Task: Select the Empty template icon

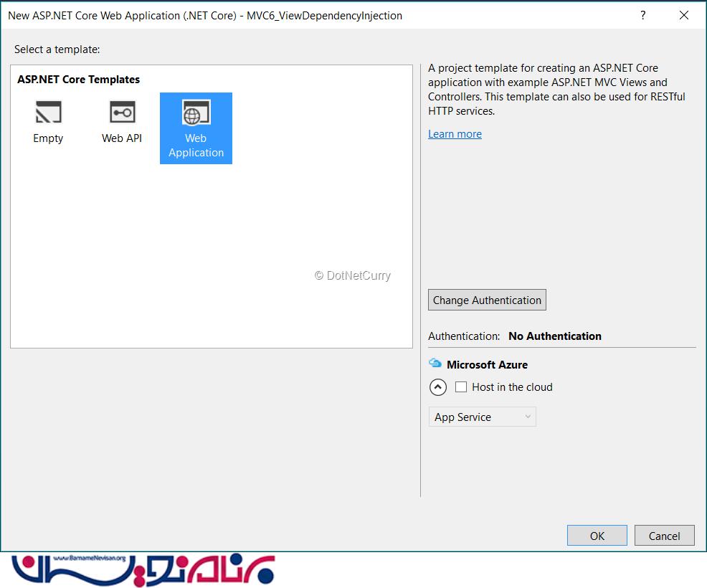Action: pos(48,112)
